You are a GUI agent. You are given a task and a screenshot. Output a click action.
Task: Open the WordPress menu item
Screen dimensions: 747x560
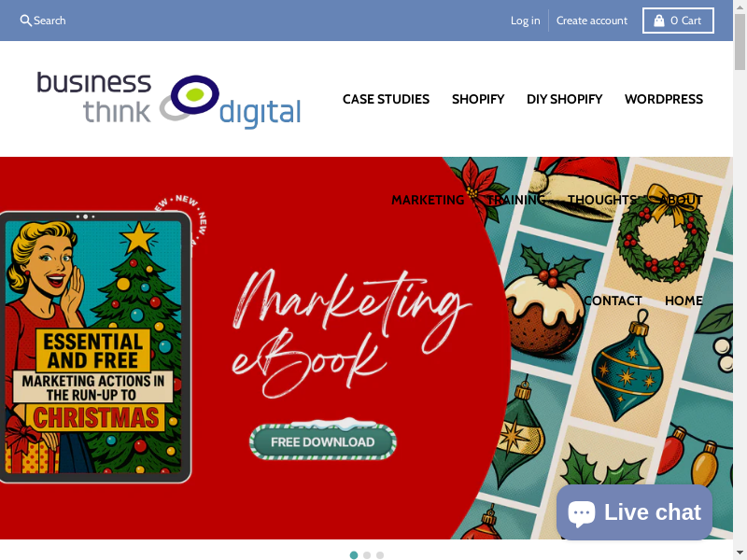tap(664, 99)
